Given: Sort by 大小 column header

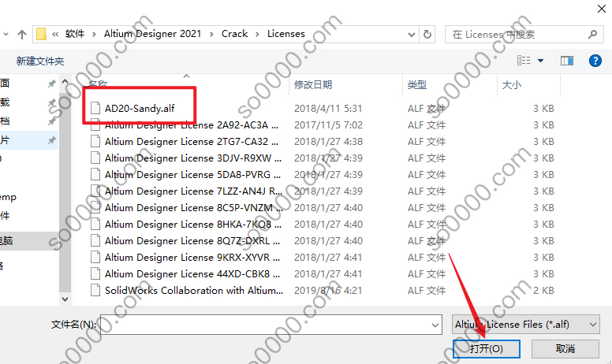Looking at the screenshot, I should pyautogui.click(x=511, y=84).
